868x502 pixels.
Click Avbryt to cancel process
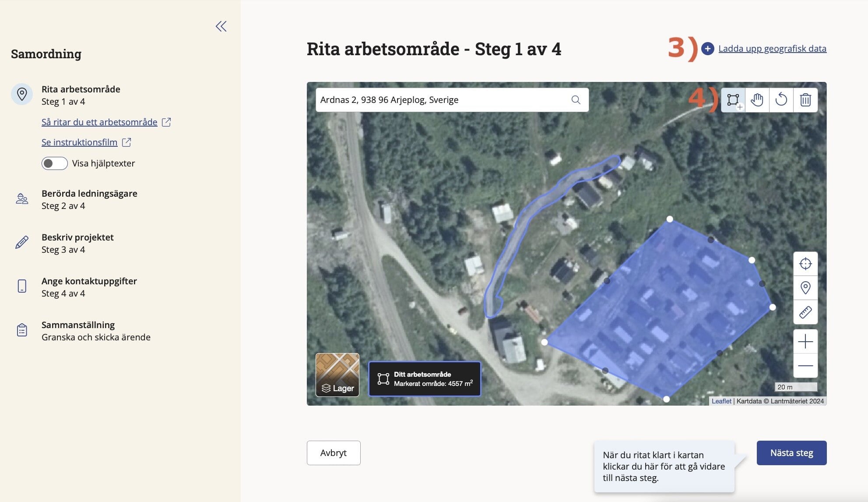[333, 453]
